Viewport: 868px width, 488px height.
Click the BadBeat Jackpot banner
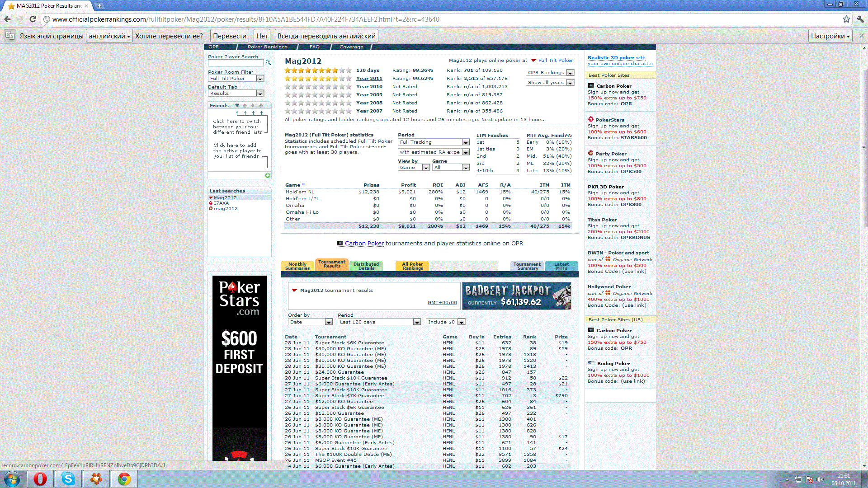516,296
